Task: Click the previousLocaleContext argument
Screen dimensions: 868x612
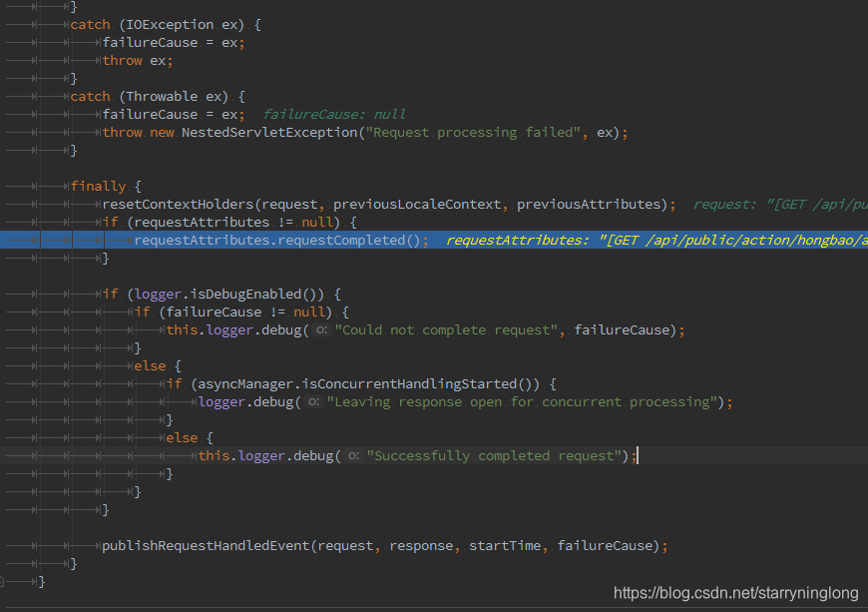Action: click(x=417, y=205)
